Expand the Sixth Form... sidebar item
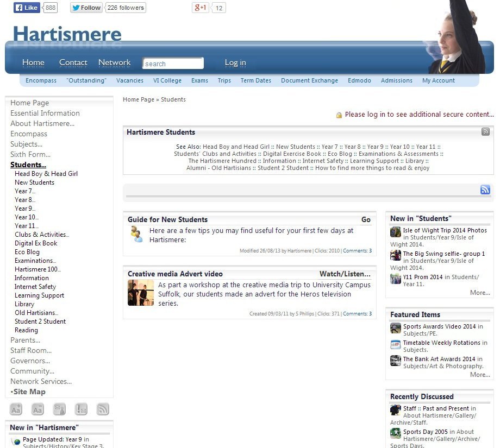The width and height of the screenshot is (500, 448). click(x=30, y=155)
